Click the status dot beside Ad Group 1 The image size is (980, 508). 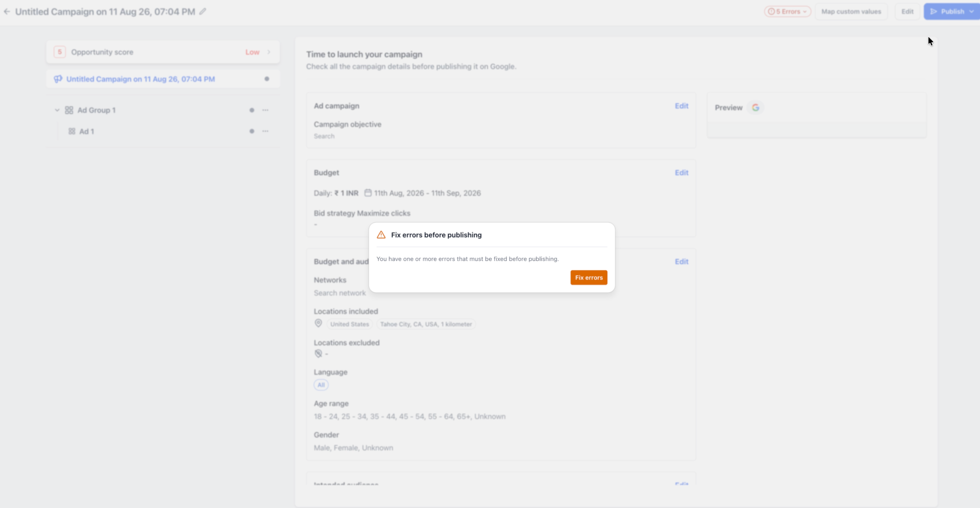coord(252,110)
